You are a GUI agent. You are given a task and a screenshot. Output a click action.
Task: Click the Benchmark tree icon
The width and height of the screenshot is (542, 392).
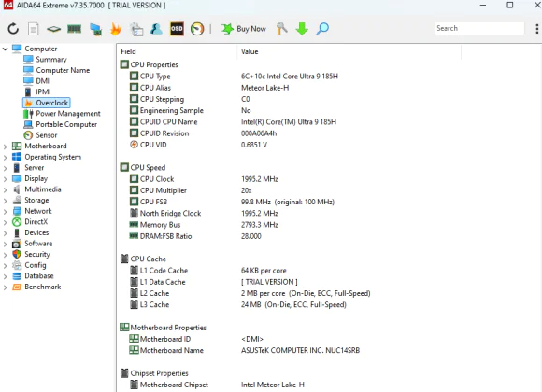[17, 287]
